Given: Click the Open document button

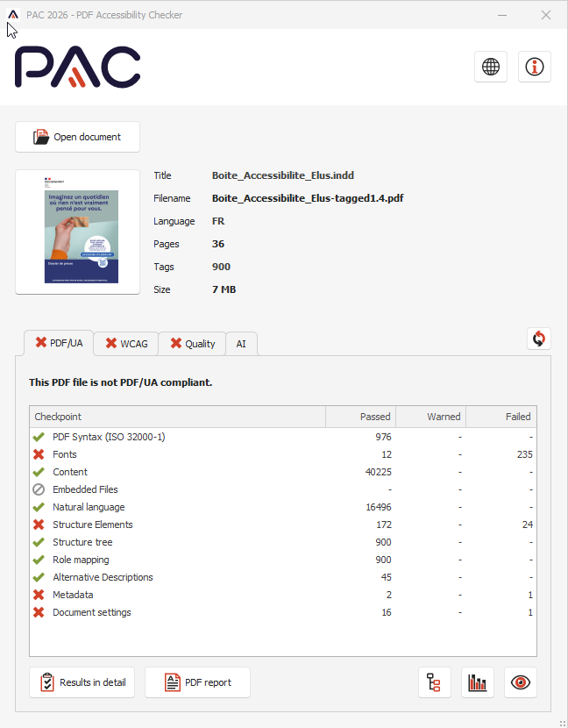Looking at the screenshot, I should (x=77, y=137).
